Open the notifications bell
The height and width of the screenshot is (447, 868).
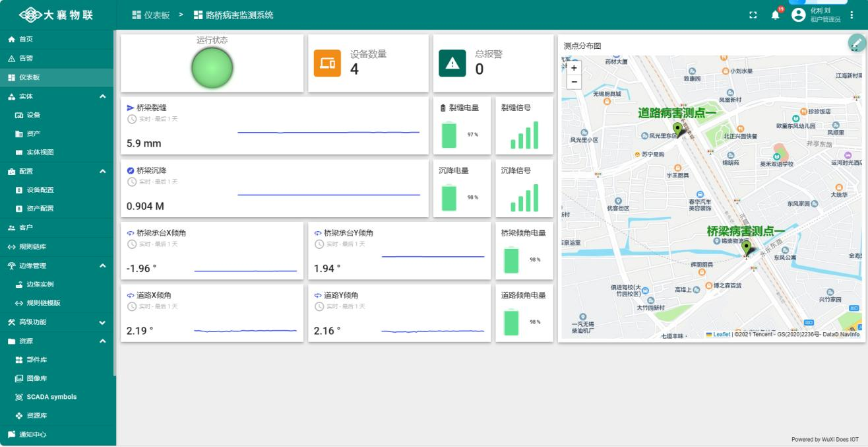(x=775, y=15)
